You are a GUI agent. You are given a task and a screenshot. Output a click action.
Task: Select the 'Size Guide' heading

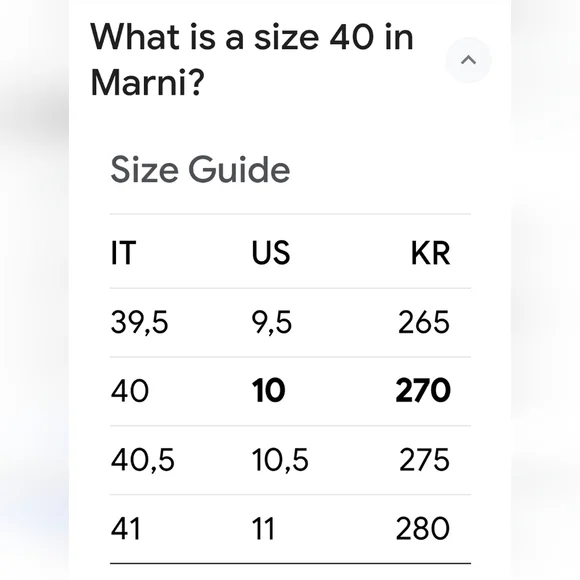pyautogui.click(x=200, y=169)
